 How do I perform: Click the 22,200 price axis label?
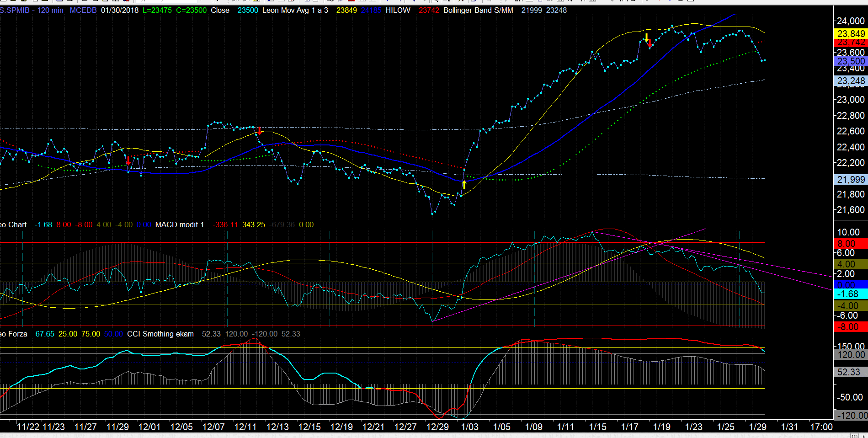851,163
